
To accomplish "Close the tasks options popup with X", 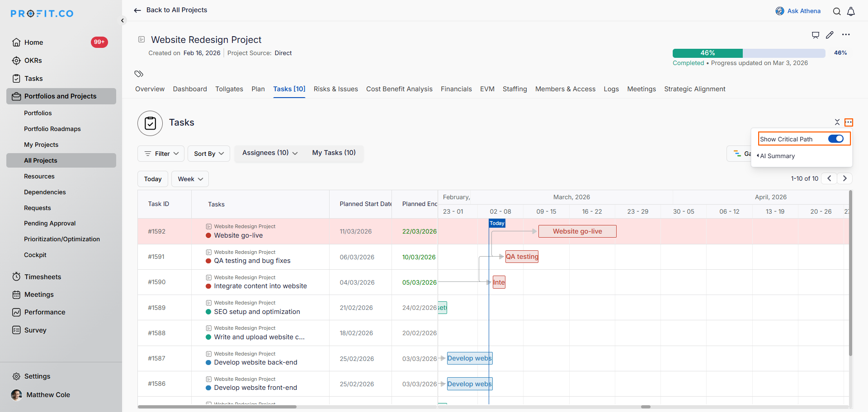I will 837,122.
